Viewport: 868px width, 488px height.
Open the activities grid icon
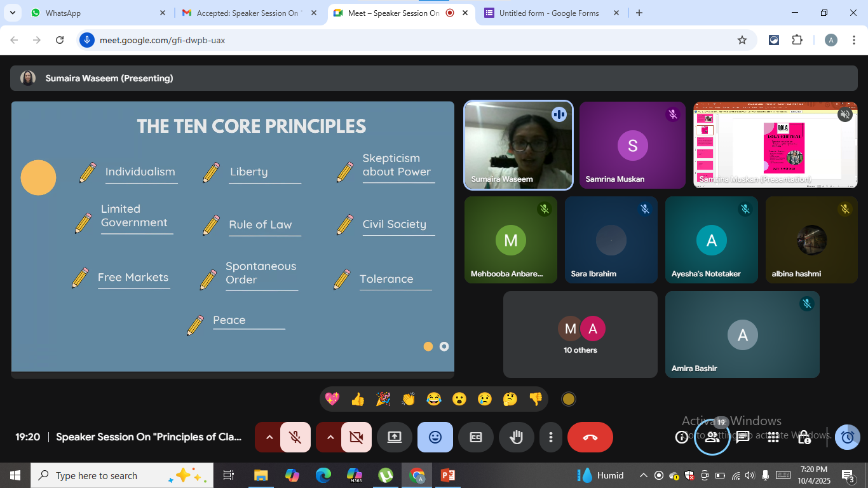click(773, 437)
